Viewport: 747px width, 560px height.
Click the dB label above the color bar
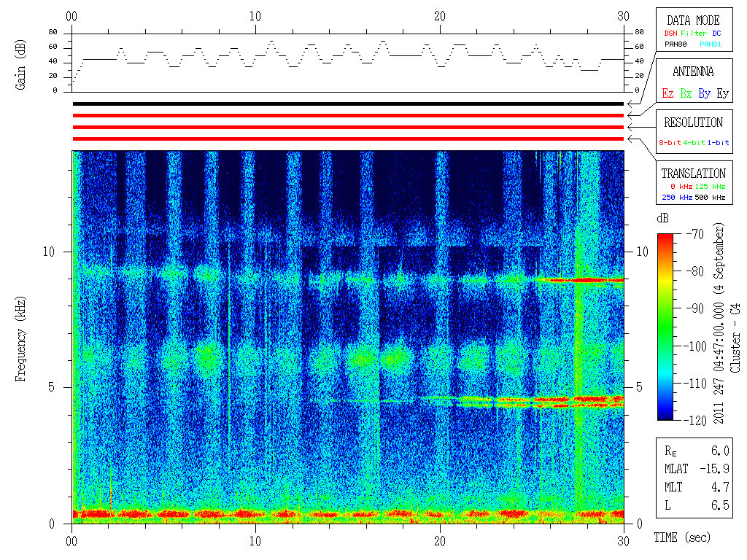662,218
